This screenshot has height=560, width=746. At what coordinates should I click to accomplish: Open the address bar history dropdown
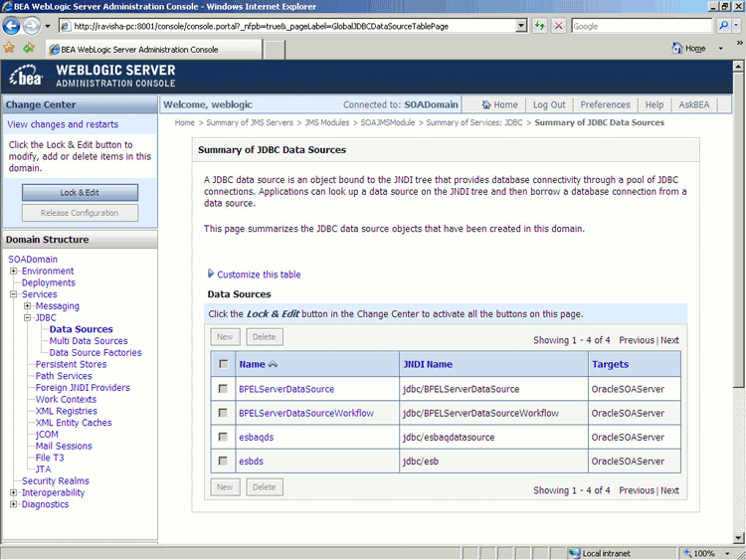point(521,26)
